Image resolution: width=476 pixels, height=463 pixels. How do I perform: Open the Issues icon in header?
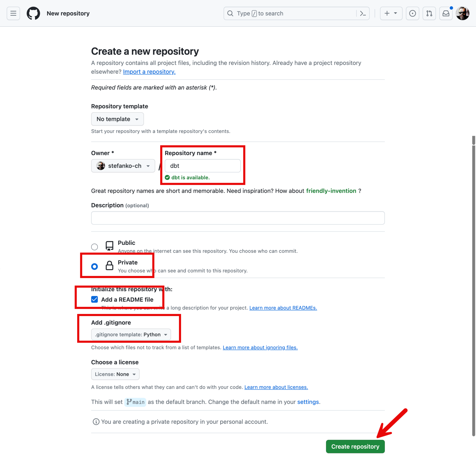pos(412,13)
